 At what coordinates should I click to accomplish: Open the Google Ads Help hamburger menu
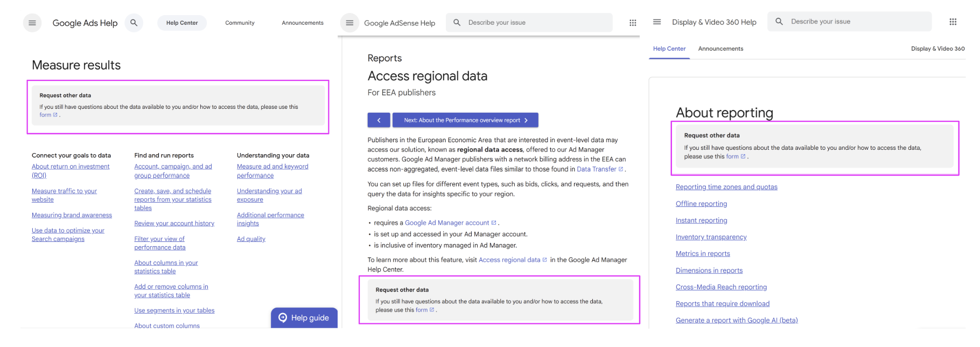click(x=32, y=23)
